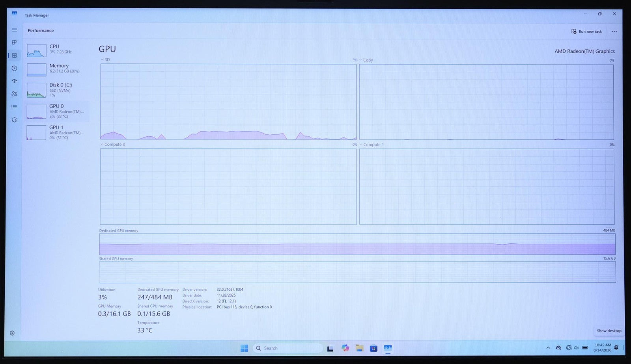Image resolution: width=631 pixels, height=364 pixels.
Task: Show hidden system tray icons chevron
Action: click(548, 348)
